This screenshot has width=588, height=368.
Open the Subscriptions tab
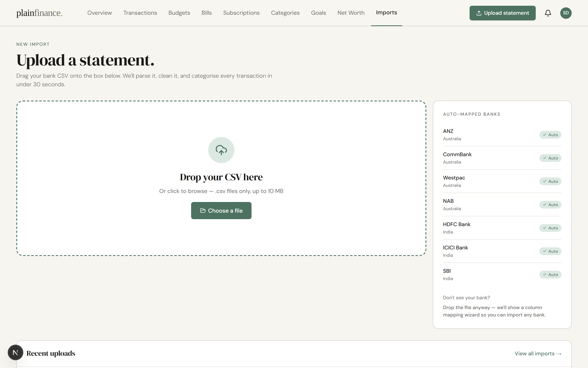pyautogui.click(x=241, y=13)
